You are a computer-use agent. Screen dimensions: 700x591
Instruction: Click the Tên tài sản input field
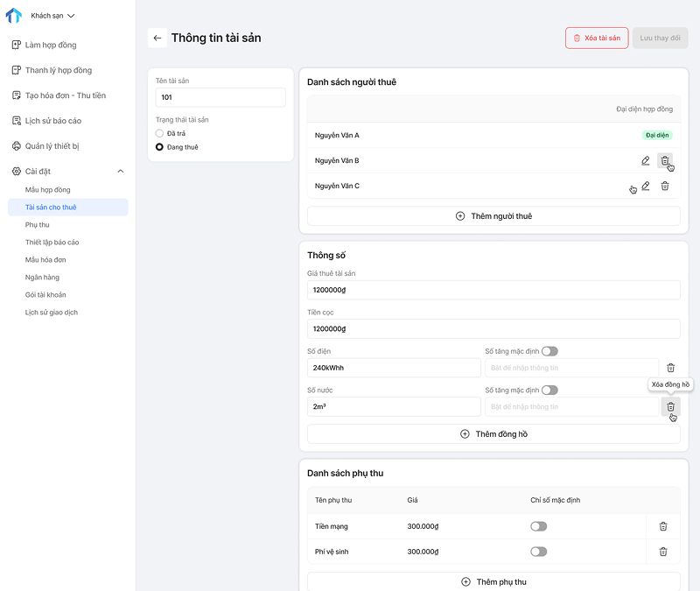click(x=220, y=97)
